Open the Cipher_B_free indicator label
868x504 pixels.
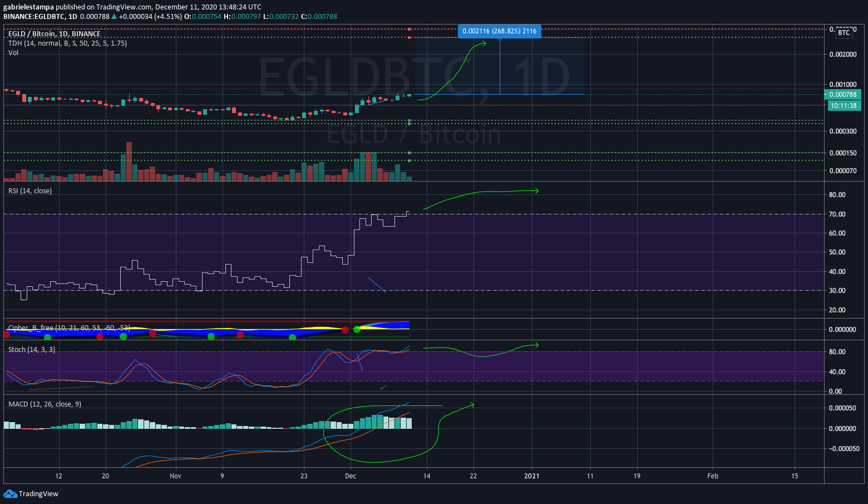point(69,328)
